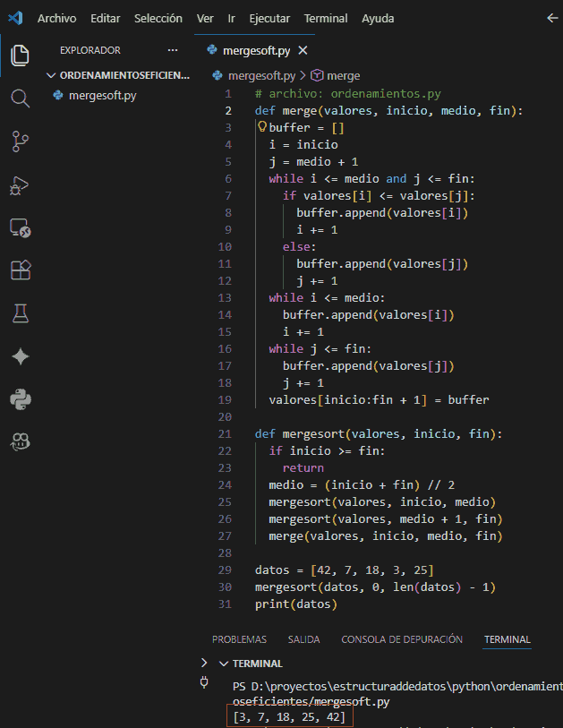Open the Ejecutar menu
The height and width of the screenshot is (728, 563).
tap(269, 19)
